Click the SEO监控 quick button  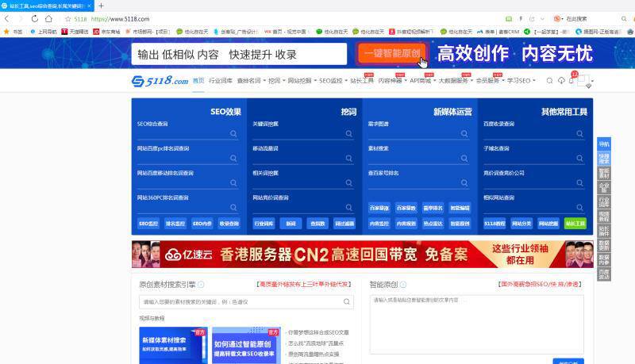[148, 224]
